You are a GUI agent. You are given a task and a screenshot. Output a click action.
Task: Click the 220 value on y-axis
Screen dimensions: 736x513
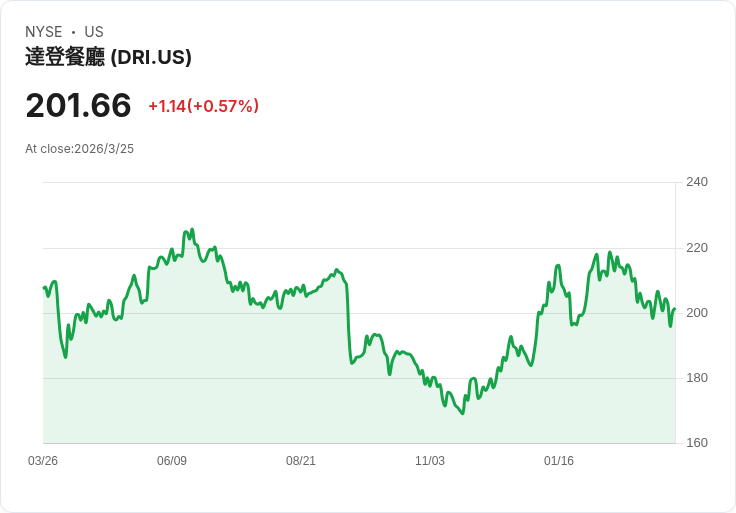click(x=697, y=248)
